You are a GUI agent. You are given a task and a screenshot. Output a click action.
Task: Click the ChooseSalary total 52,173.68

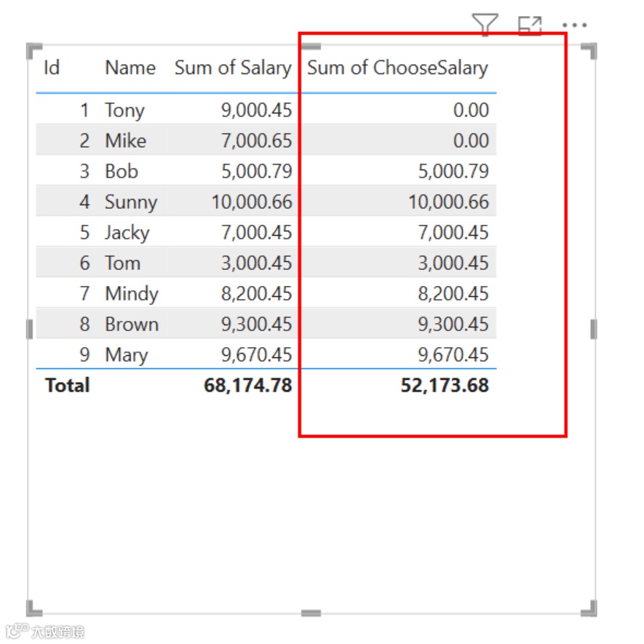tap(445, 386)
